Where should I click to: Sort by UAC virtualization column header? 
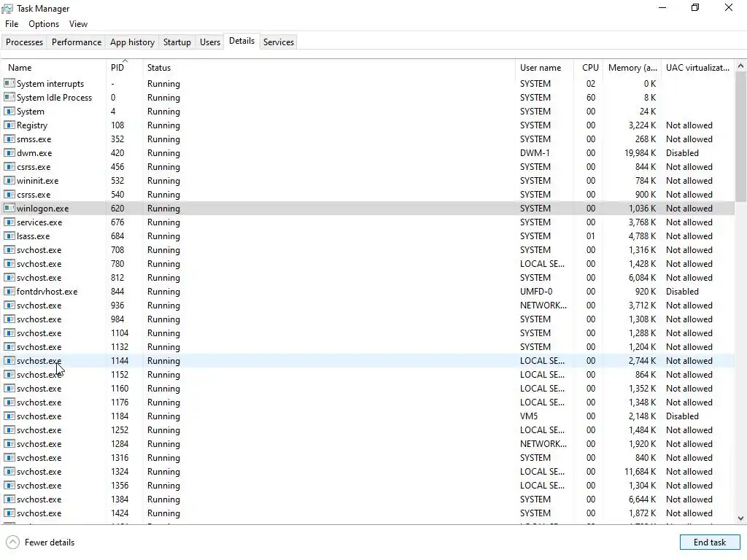(697, 68)
